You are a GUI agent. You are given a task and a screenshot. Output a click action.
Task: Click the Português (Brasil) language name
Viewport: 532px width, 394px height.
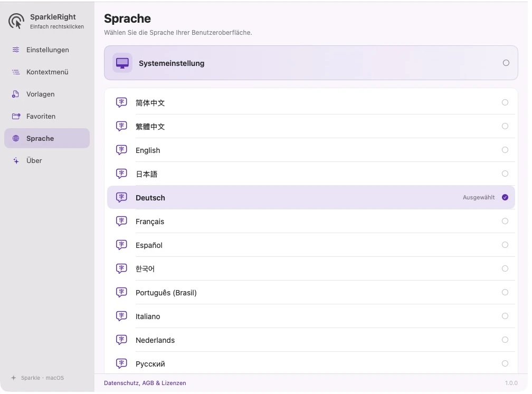[166, 293]
